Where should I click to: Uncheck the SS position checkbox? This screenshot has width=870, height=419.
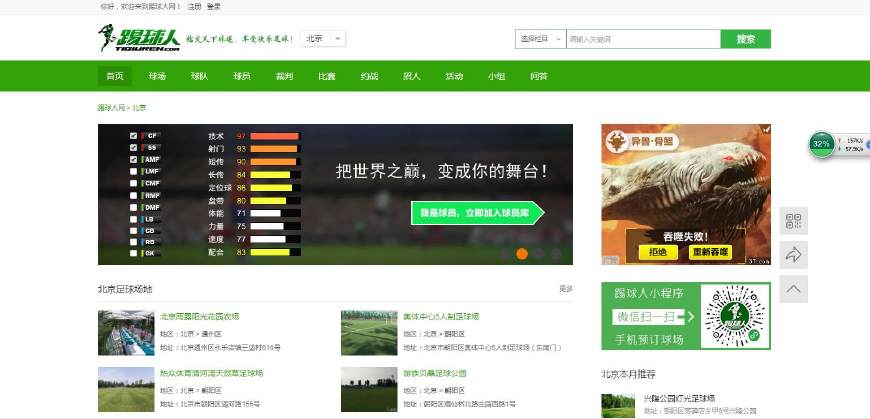coord(133,148)
